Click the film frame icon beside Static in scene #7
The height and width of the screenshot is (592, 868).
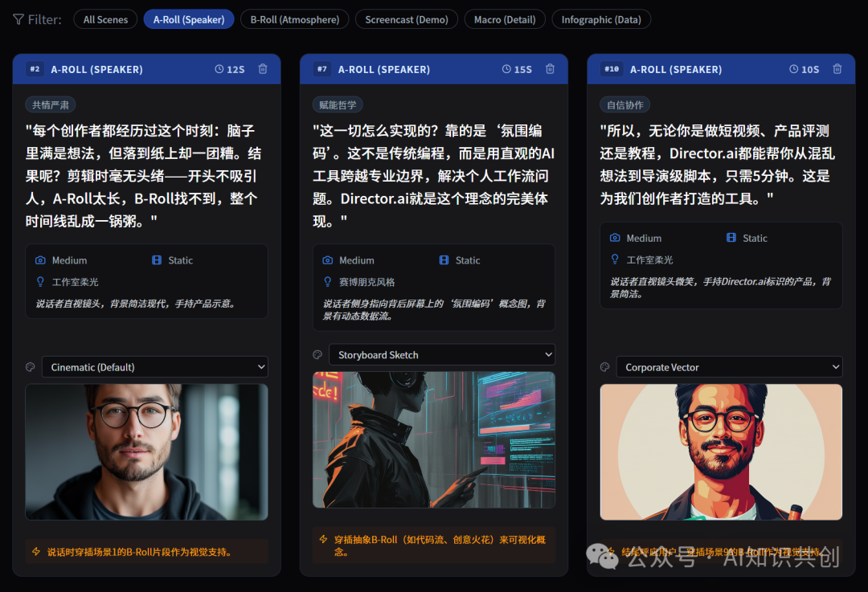pos(443,260)
